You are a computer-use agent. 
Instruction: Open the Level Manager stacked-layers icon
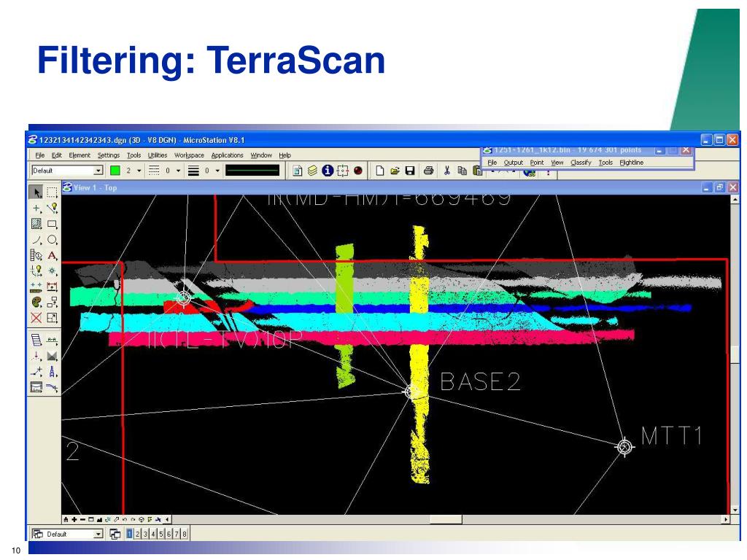pos(312,171)
